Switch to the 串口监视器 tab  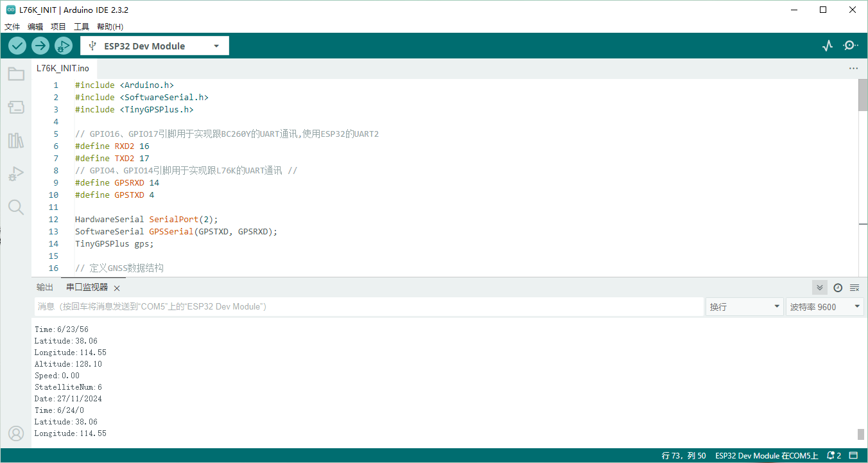87,287
